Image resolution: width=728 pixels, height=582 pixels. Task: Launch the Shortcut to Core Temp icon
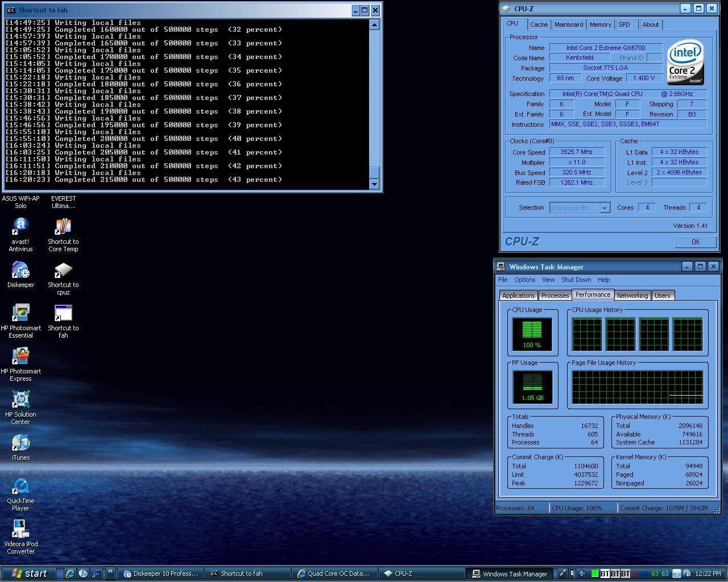(63, 235)
